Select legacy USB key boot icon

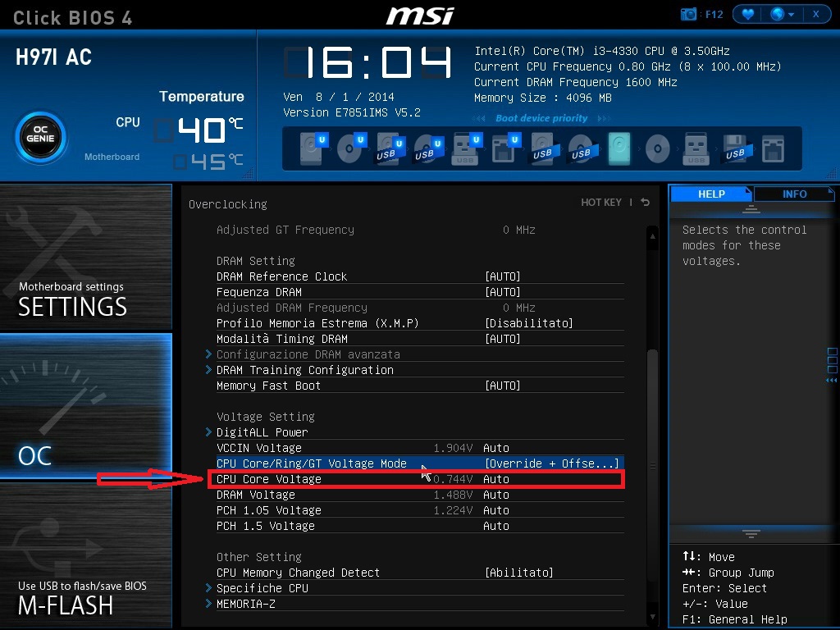click(696, 148)
